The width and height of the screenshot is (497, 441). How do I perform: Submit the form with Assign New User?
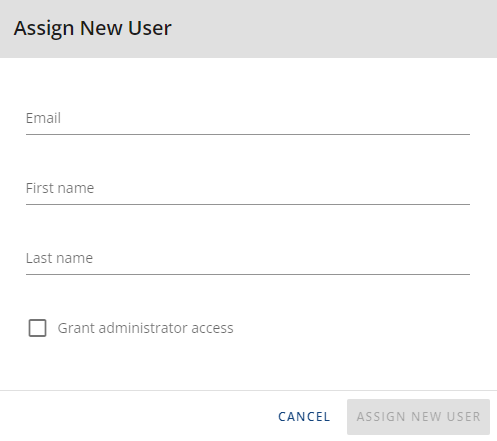[418, 417]
